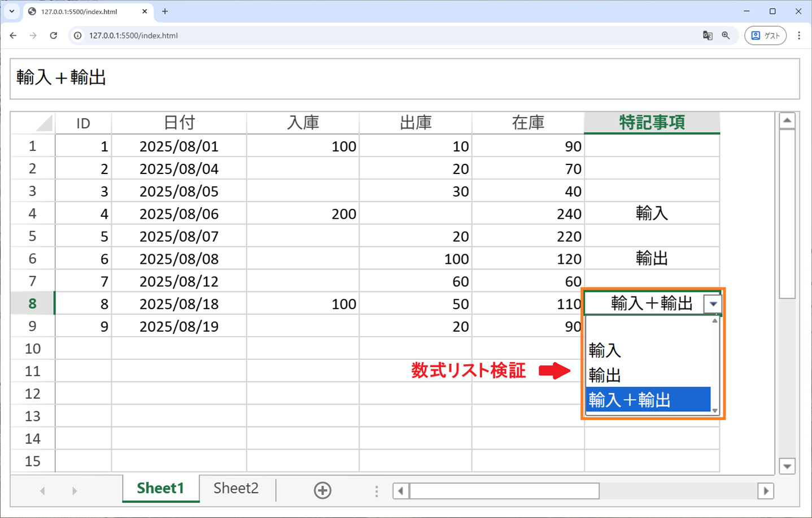Click the vertical scrollbar down arrow
The image size is (812, 518).
(x=787, y=467)
